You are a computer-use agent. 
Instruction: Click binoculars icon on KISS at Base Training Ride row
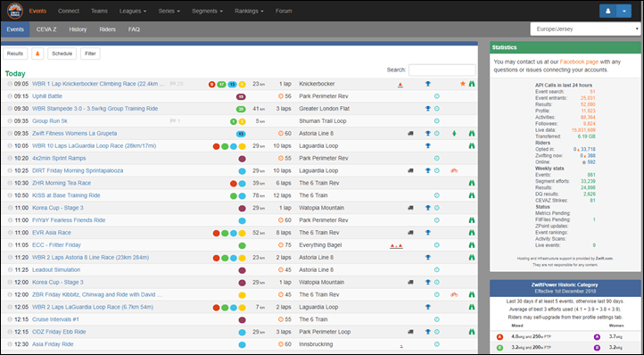click(x=472, y=195)
